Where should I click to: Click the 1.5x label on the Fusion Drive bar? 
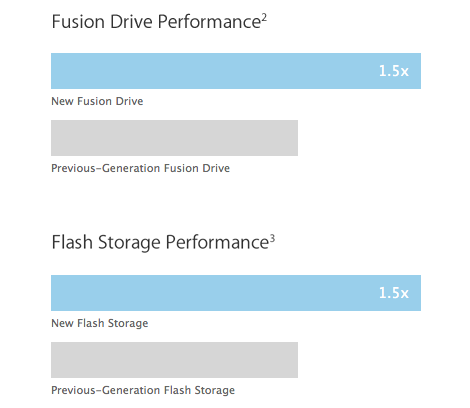(394, 71)
